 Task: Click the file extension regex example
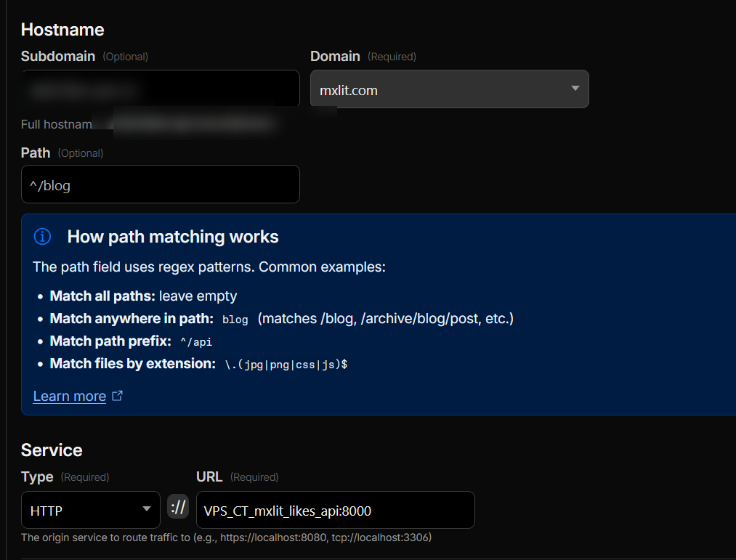pos(286,364)
